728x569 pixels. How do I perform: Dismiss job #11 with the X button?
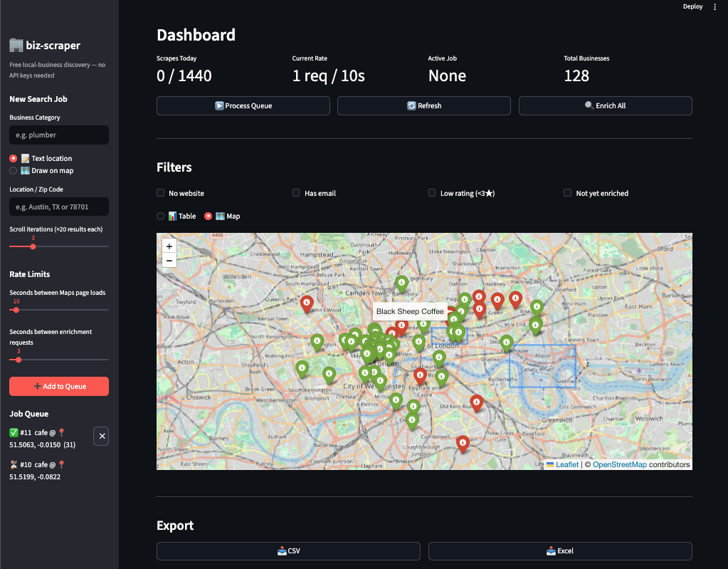click(100, 436)
